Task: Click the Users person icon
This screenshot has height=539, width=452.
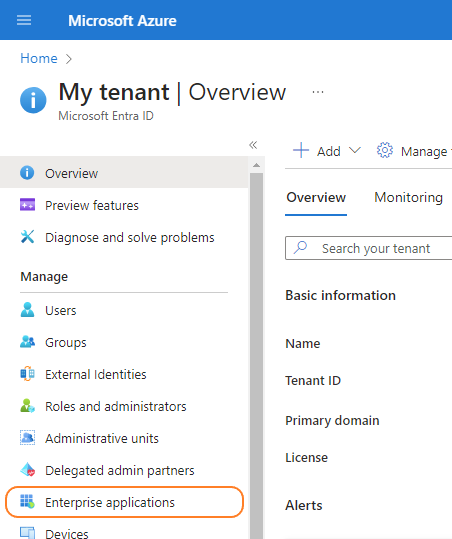Action: (x=27, y=310)
